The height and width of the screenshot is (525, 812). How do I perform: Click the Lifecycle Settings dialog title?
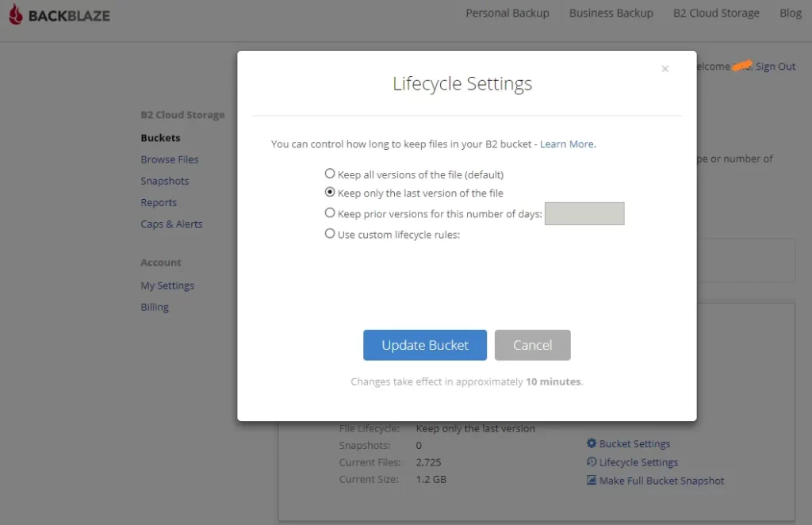pyautogui.click(x=462, y=83)
